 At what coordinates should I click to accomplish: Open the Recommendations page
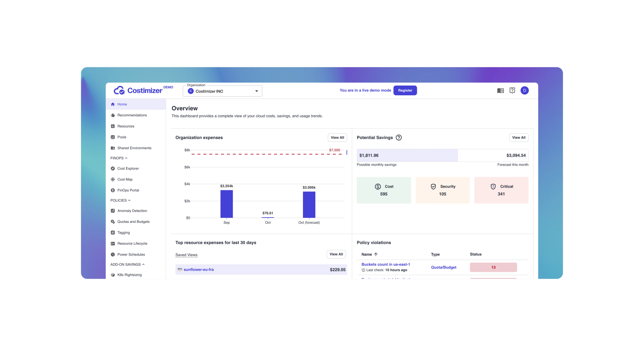click(x=132, y=115)
